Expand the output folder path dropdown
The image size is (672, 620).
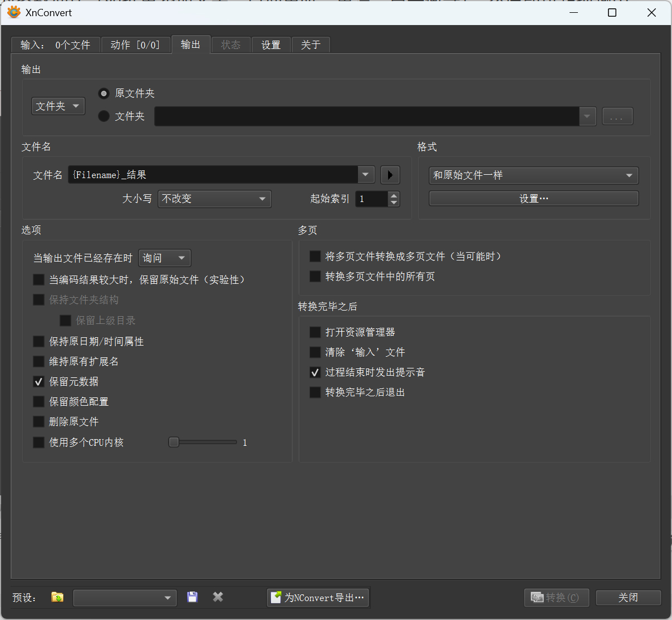click(x=587, y=116)
